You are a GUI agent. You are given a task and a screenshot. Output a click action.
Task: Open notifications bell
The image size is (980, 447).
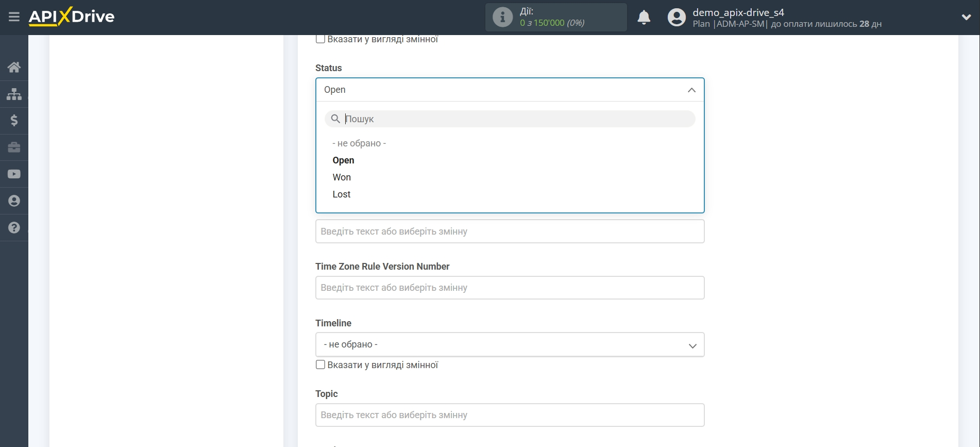(x=644, y=18)
